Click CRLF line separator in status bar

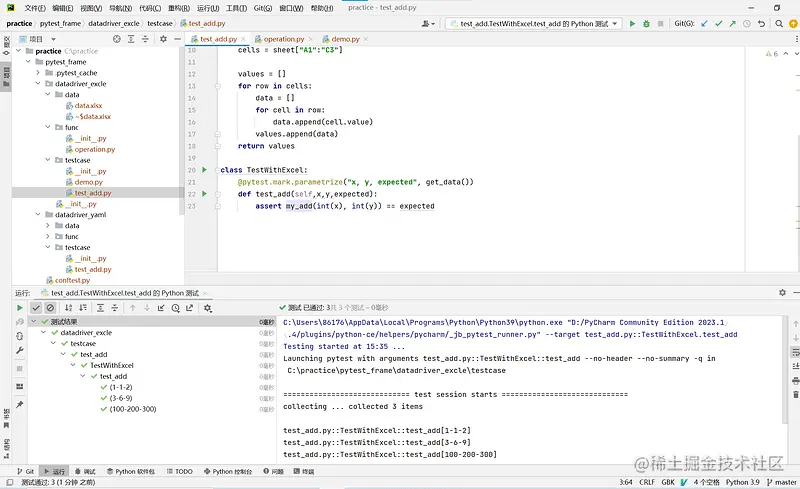(647, 482)
